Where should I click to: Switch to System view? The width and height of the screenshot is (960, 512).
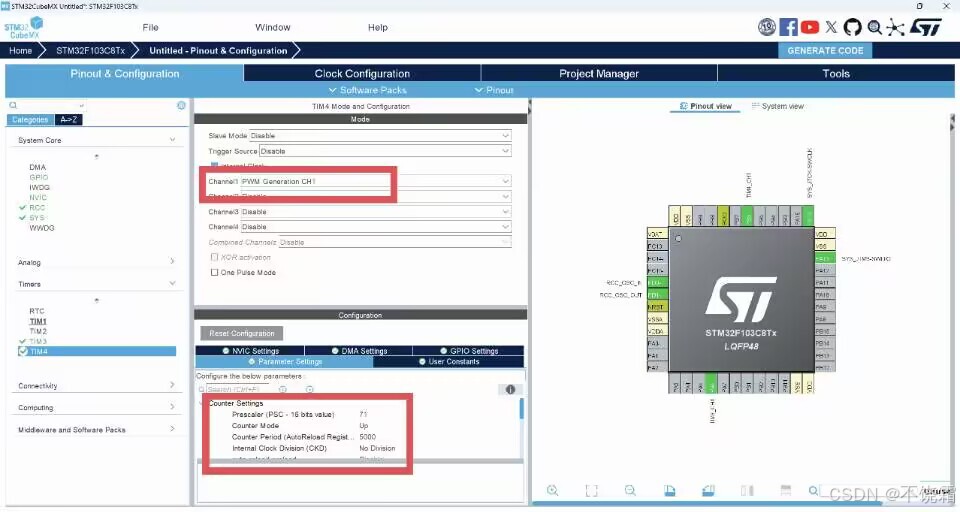[778, 106]
